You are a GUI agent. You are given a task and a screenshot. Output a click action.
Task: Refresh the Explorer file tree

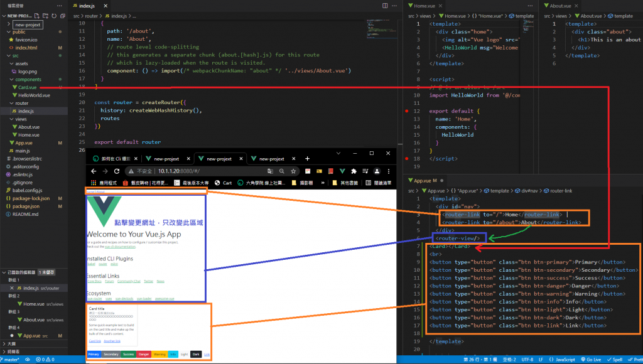(54, 16)
